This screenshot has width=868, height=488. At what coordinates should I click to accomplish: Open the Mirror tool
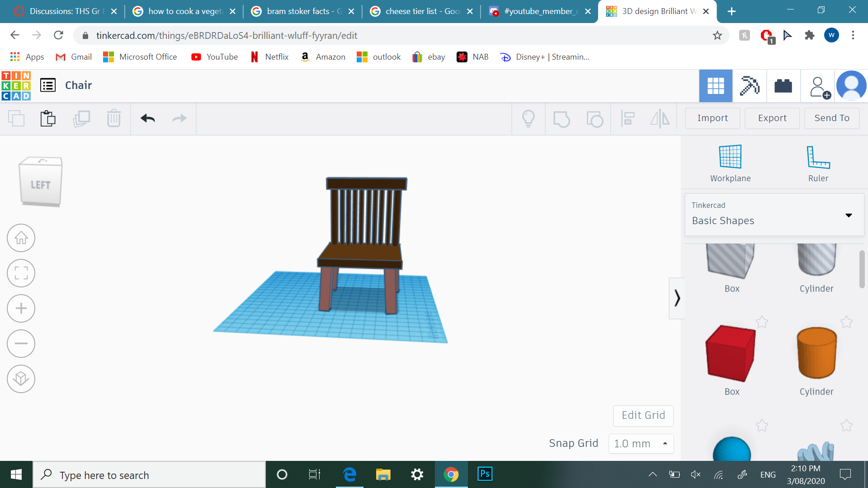660,118
